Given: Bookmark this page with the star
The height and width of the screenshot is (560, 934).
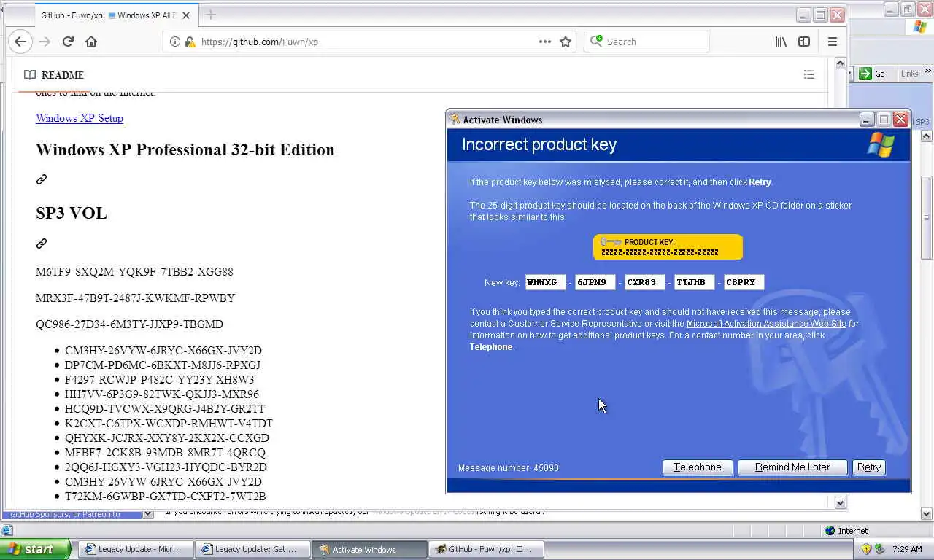Looking at the screenshot, I should [x=566, y=42].
